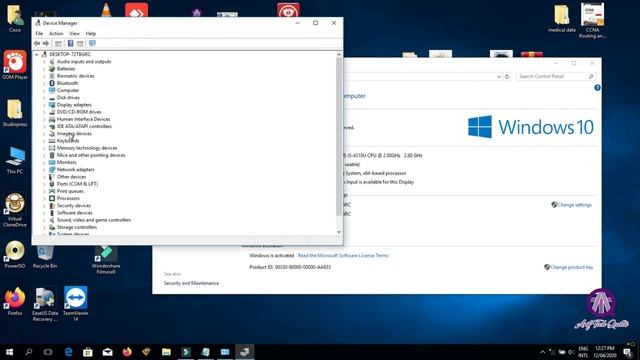
Task: Click the Keyboards device icon
Action: click(52, 141)
